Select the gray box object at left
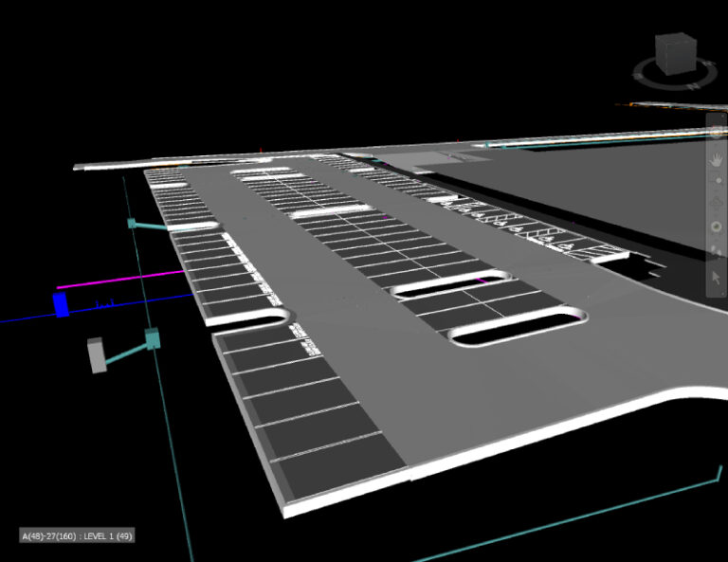This screenshot has height=562, width=728. click(x=97, y=355)
